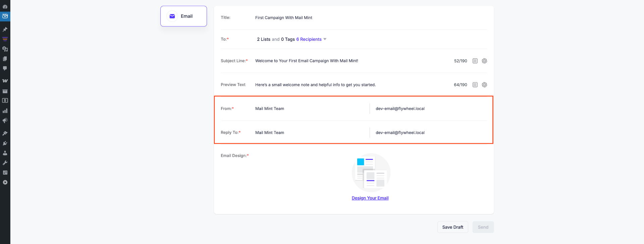Click the collapse menu arrow icon

(5, 182)
